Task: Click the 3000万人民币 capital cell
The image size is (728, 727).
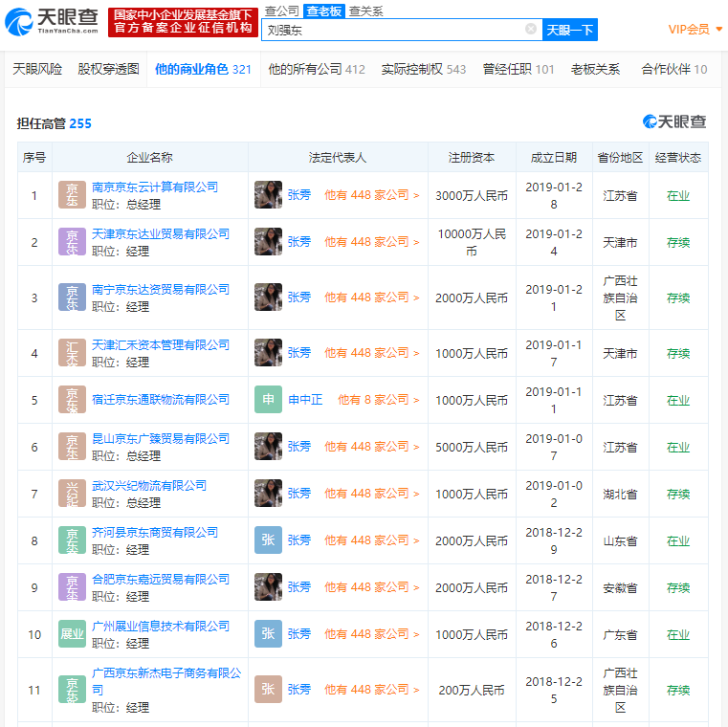Action: pyautogui.click(x=472, y=195)
